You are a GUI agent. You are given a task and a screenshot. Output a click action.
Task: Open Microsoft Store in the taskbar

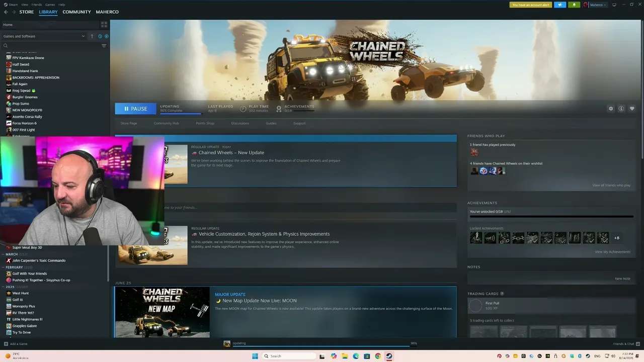click(x=367, y=356)
